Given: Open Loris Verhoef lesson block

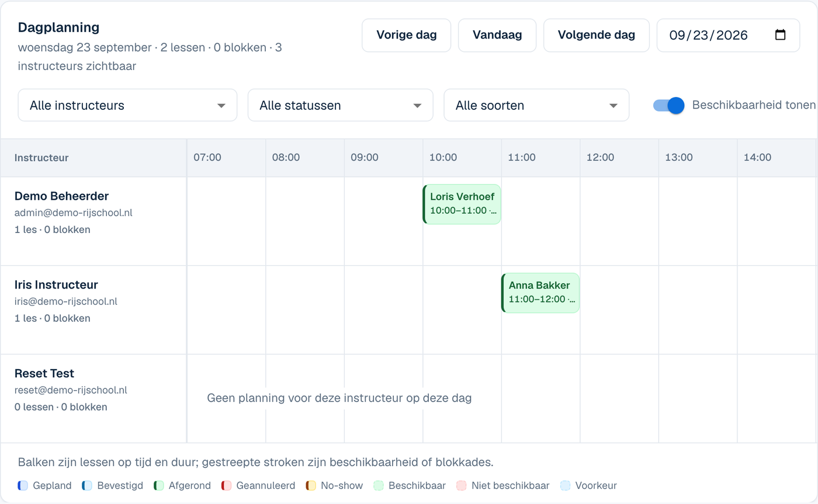Looking at the screenshot, I should click(462, 204).
